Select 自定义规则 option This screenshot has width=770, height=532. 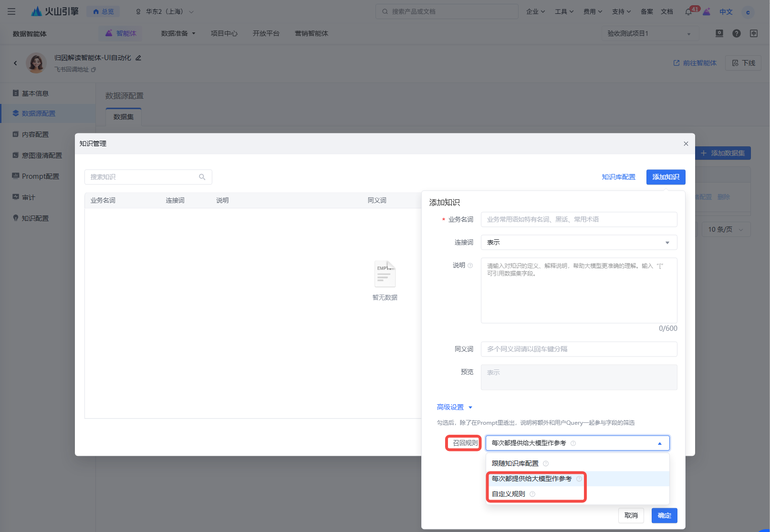509,494
